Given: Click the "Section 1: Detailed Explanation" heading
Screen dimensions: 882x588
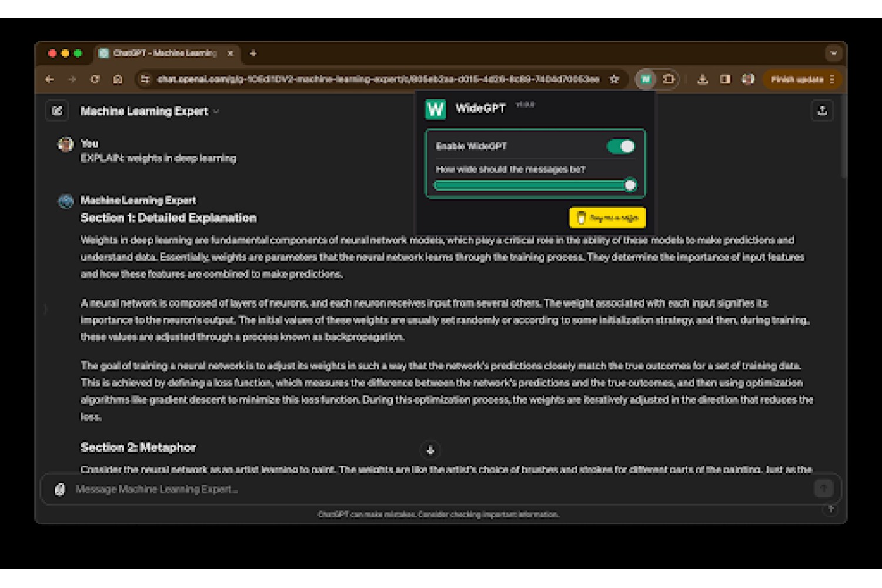Looking at the screenshot, I should click(x=169, y=218).
